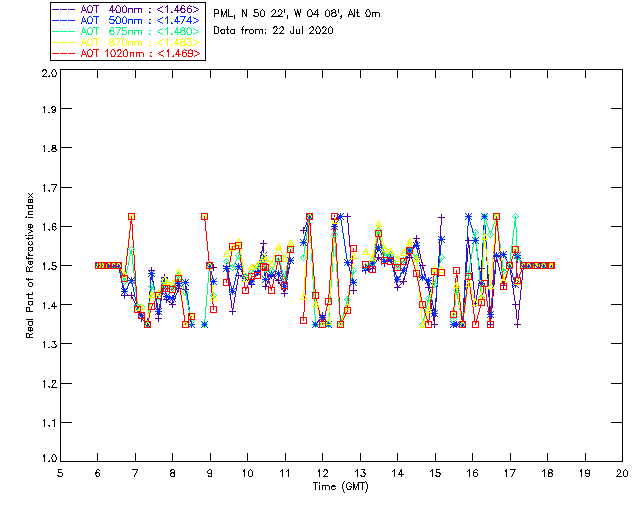
Task: Click the 1.1 y-axis tick label
Action: [49, 423]
